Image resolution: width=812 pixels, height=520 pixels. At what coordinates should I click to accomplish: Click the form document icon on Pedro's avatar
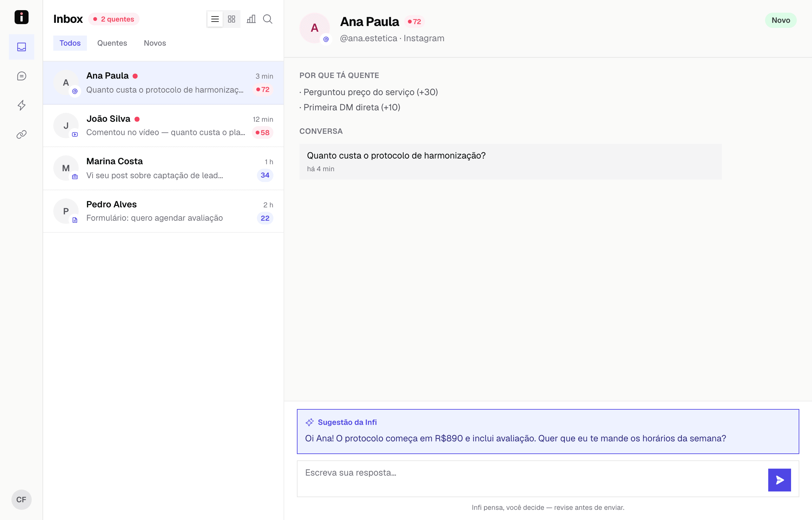point(75,220)
